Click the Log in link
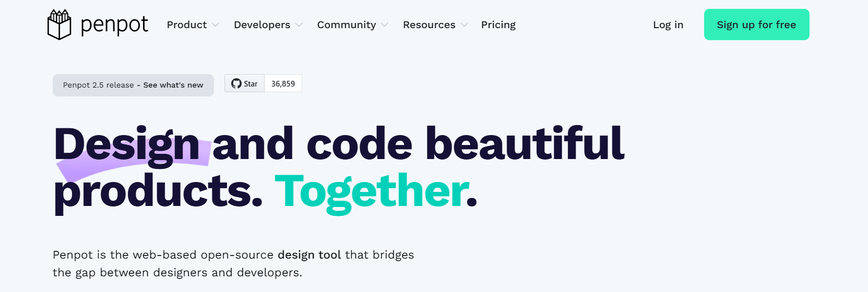Viewport: 868px width, 292px height. point(668,25)
